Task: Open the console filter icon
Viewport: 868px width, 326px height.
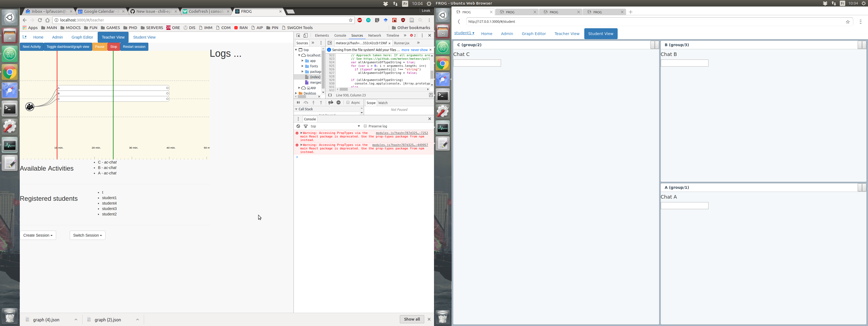Action: 306,126
